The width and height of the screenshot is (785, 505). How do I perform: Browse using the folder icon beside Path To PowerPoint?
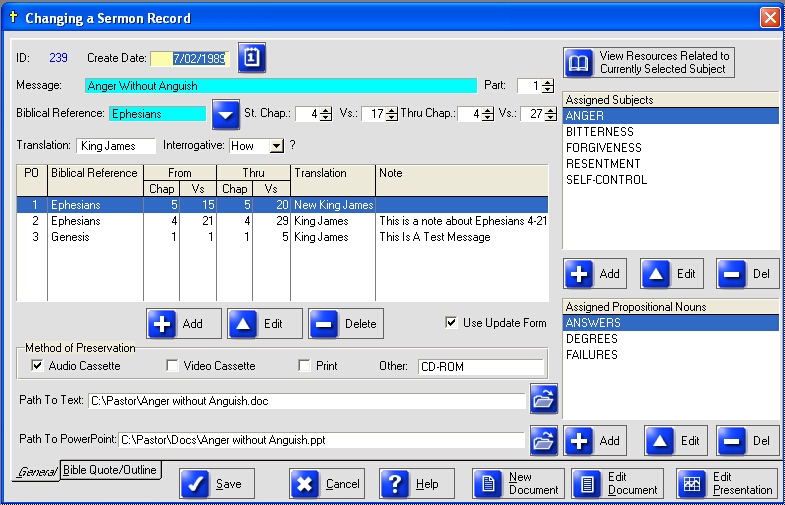(x=543, y=439)
